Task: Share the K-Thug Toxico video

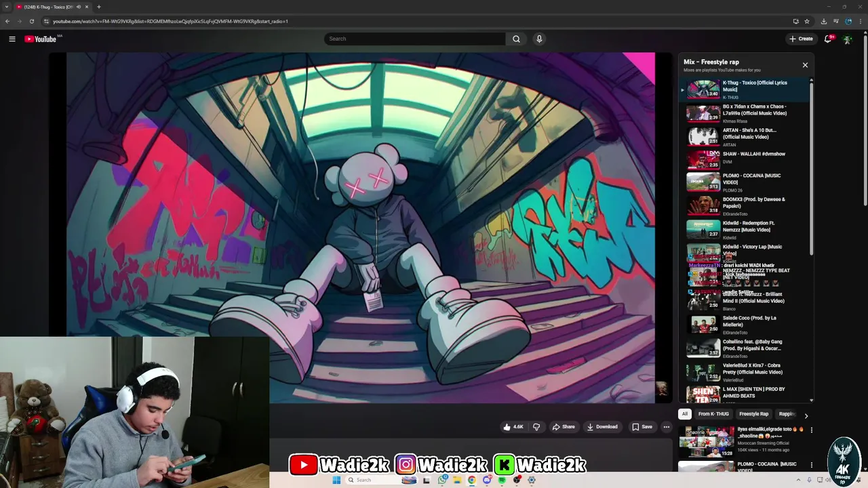Action: [564, 427]
